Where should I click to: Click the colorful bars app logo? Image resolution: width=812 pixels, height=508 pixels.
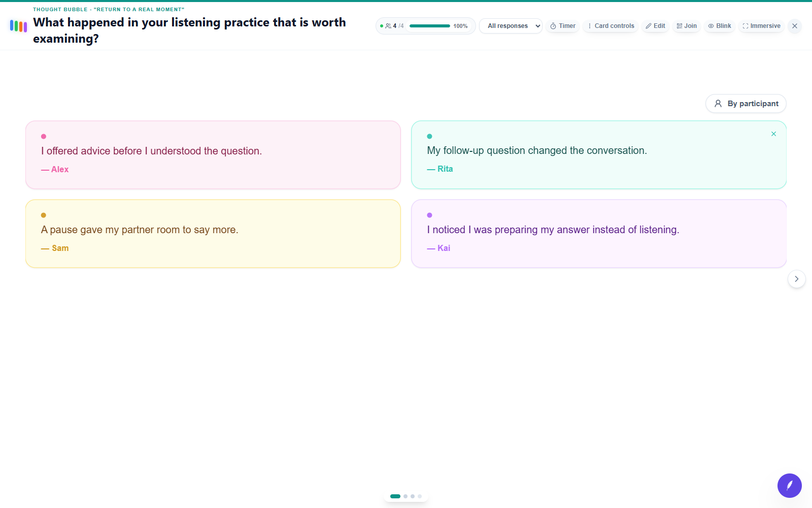pyautogui.click(x=18, y=26)
